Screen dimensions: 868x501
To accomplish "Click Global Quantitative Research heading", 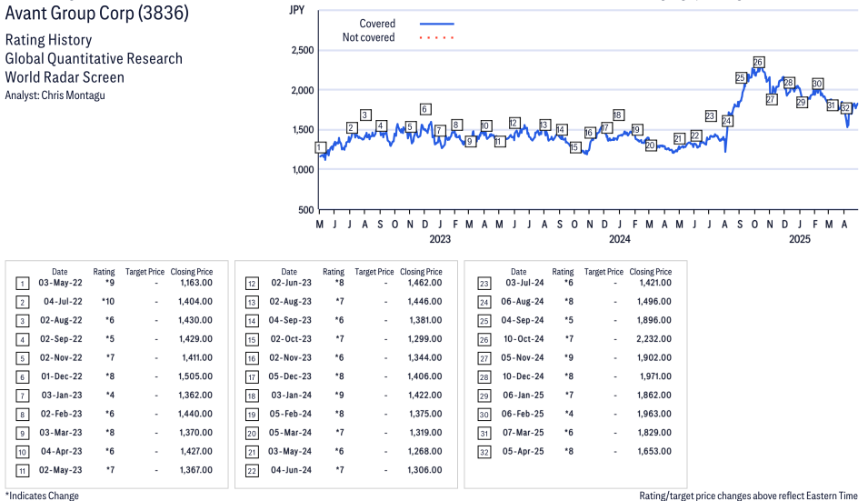I will pos(94,59).
